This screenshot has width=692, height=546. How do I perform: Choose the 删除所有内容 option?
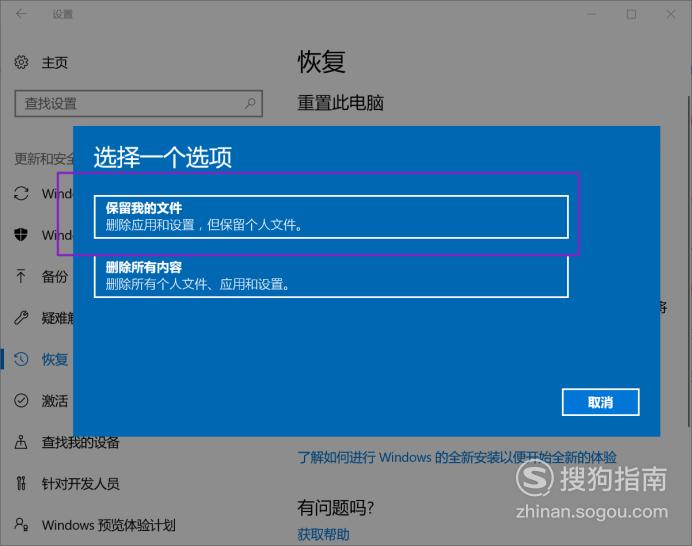coord(331,276)
